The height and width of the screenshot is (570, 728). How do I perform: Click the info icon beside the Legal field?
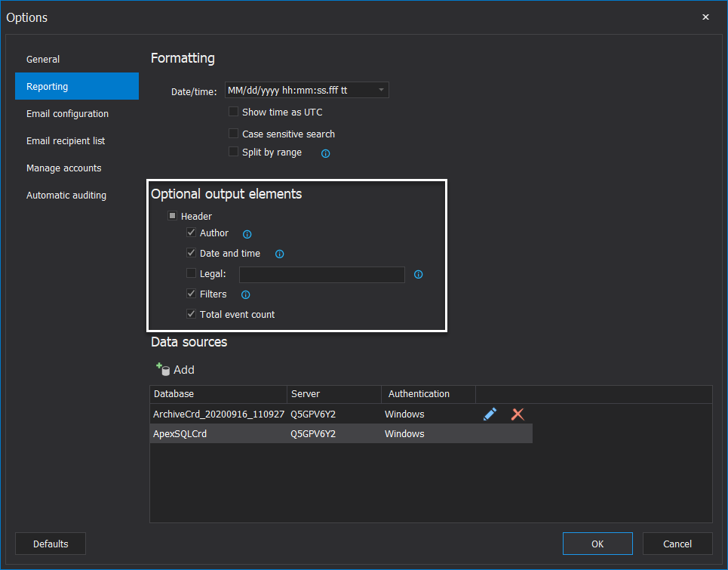pos(418,274)
